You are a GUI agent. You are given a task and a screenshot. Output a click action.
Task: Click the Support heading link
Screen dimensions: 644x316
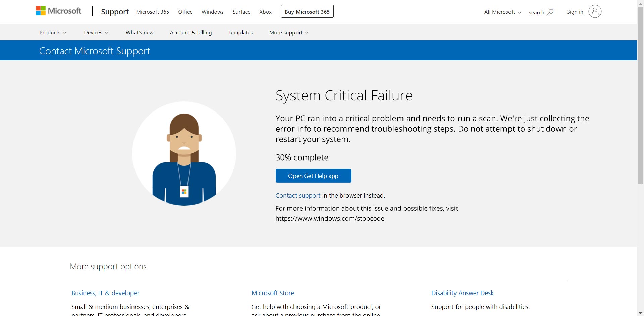[x=115, y=12]
